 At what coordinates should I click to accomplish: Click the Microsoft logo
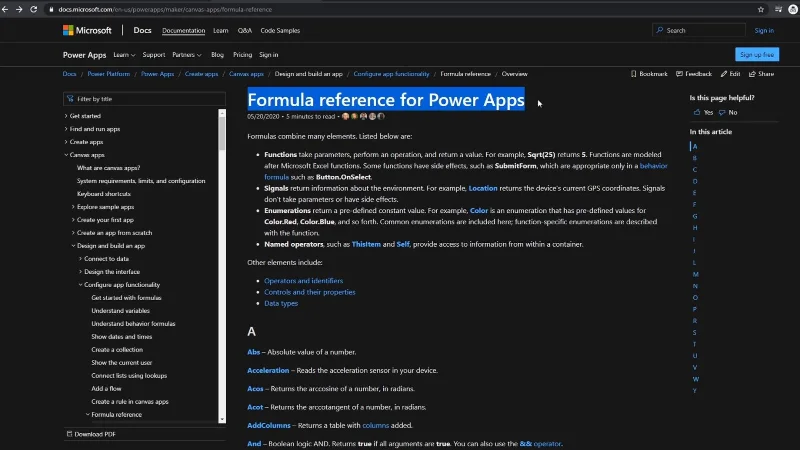coord(87,31)
